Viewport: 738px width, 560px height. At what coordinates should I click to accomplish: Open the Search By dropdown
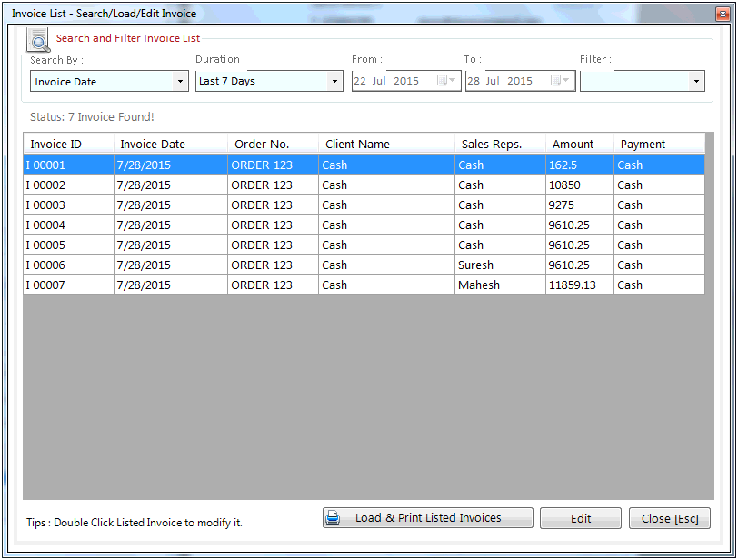click(182, 80)
